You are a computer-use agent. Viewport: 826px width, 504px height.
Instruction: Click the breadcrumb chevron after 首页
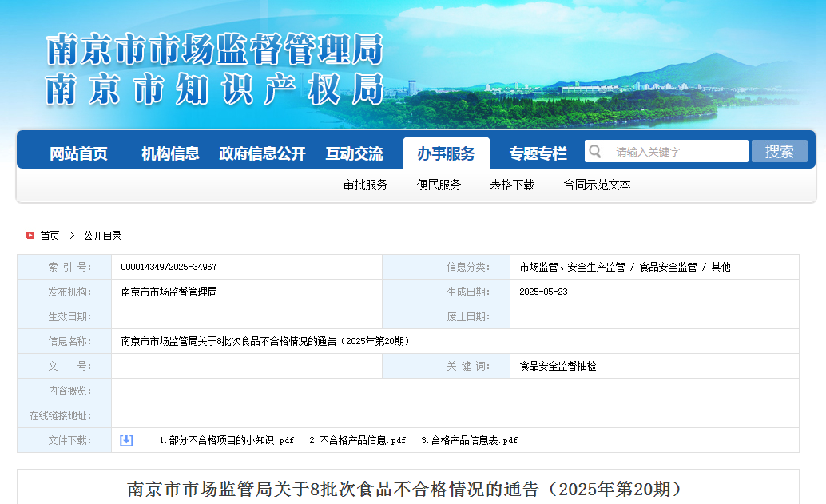[x=72, y=236]
